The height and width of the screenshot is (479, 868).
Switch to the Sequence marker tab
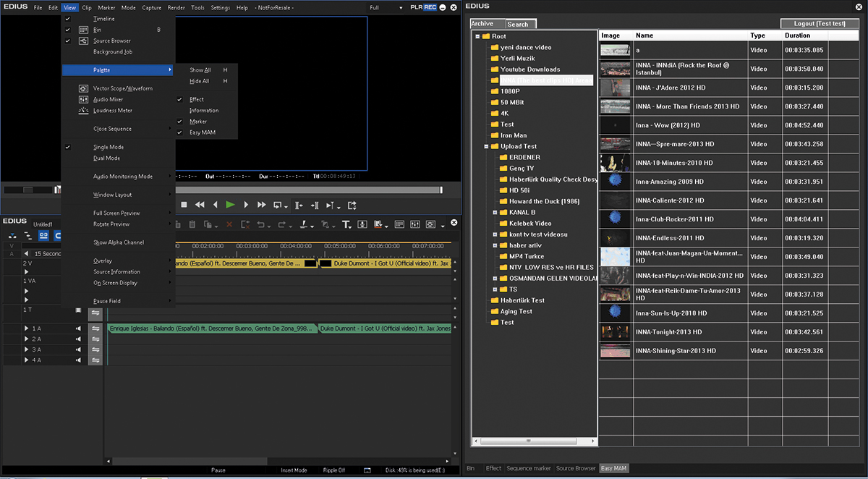point(528,468)
